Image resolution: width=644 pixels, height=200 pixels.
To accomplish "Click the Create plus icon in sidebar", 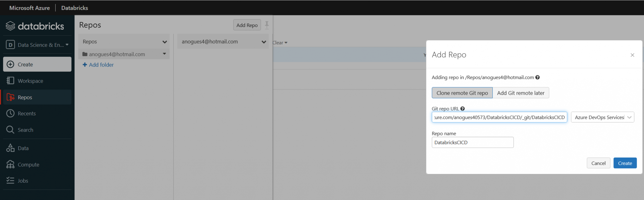I will coord(10,64).
